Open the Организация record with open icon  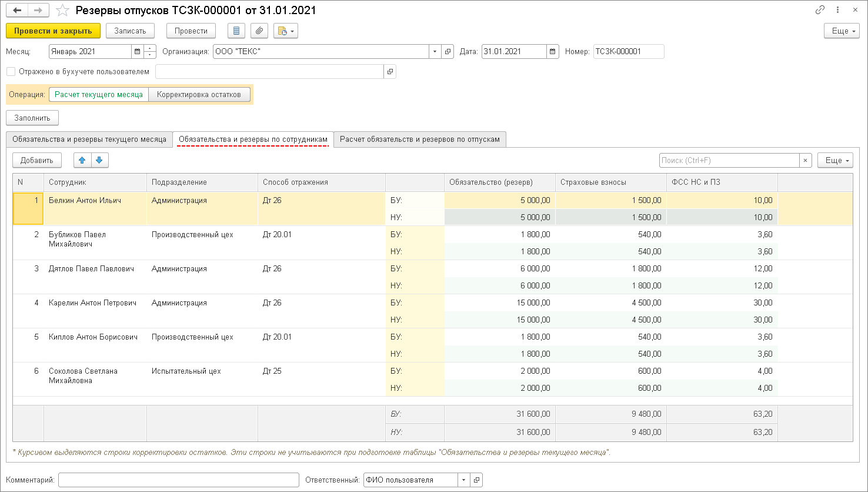[x=448, y=52]
